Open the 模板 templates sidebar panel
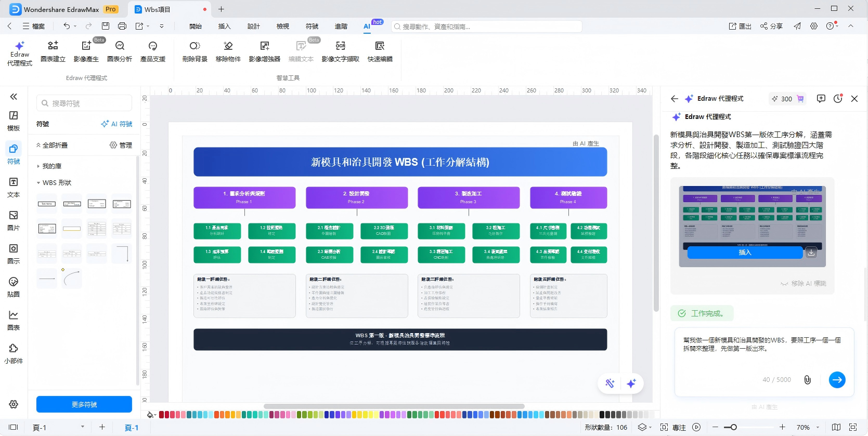 [14, 121]
